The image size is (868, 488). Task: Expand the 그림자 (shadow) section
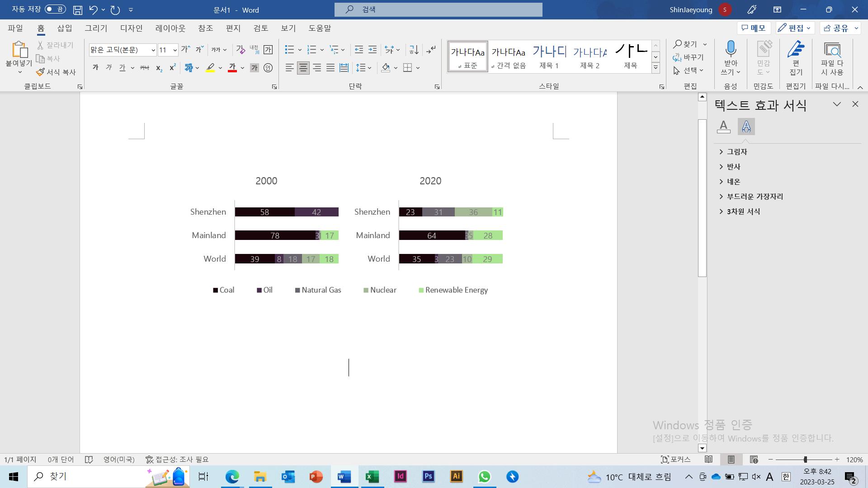[737, 152]
